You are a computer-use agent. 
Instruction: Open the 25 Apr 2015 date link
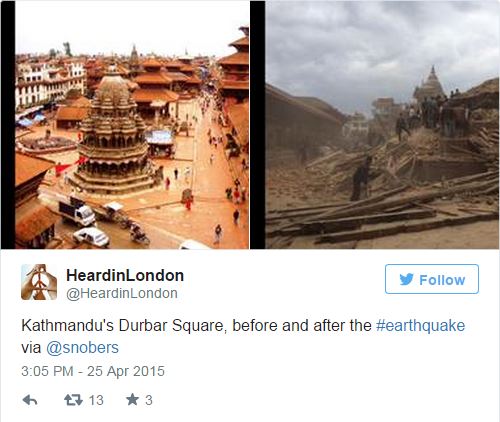pos(126,371)
